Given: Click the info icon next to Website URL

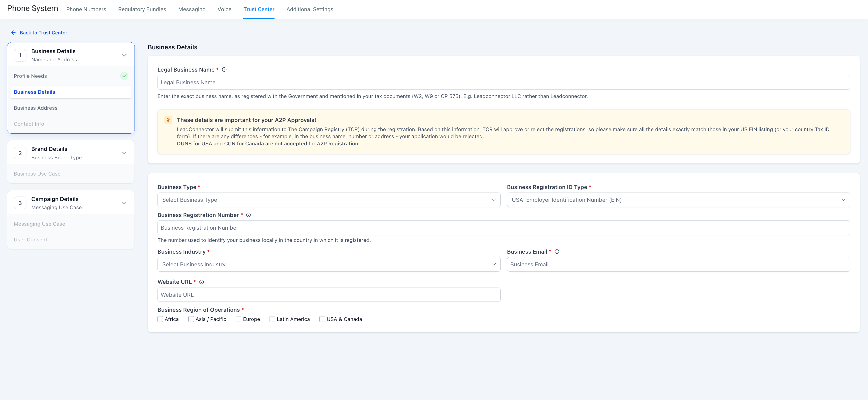Looking at the screenshot, I should pos(201,282).
